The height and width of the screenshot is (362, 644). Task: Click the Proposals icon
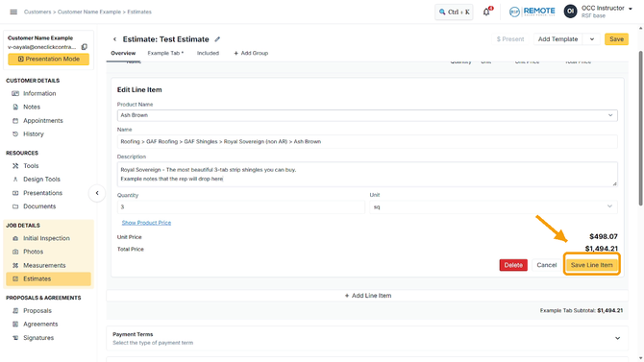point(15,311)
